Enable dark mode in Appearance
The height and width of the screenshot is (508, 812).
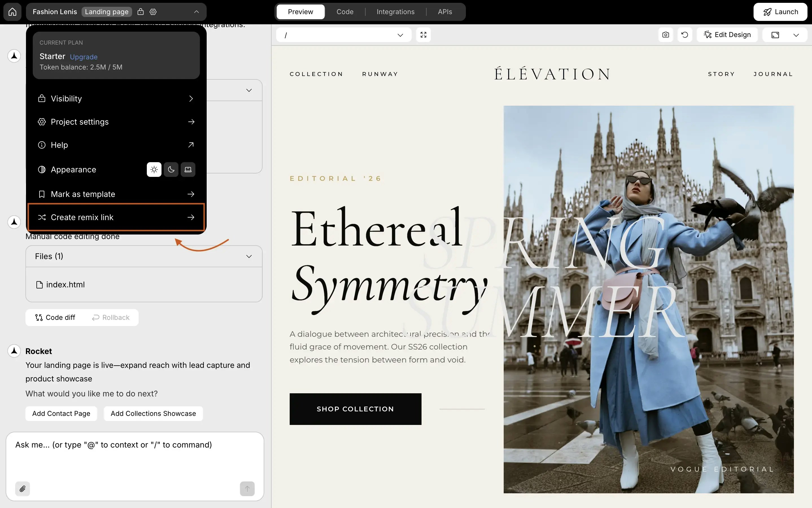(x=171, y=169)
